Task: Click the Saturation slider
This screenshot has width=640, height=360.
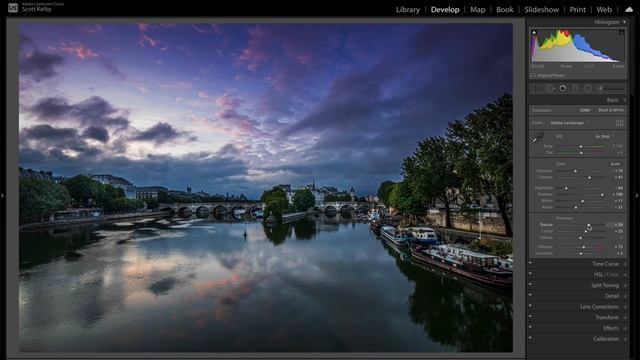Action: click(581, 254)
